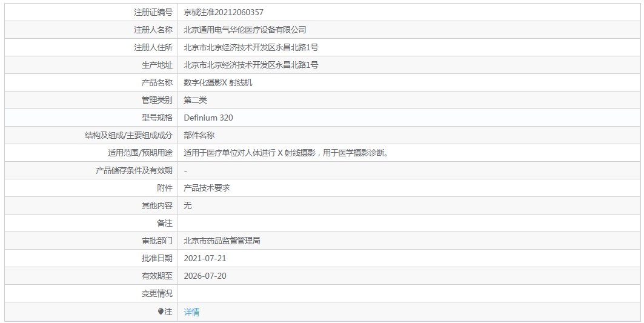The width and height of the screenshot is (644, 323).
Task: Click registrant name 北京通用电气华伦医疗设备有限公司
Action: [245, 30]
